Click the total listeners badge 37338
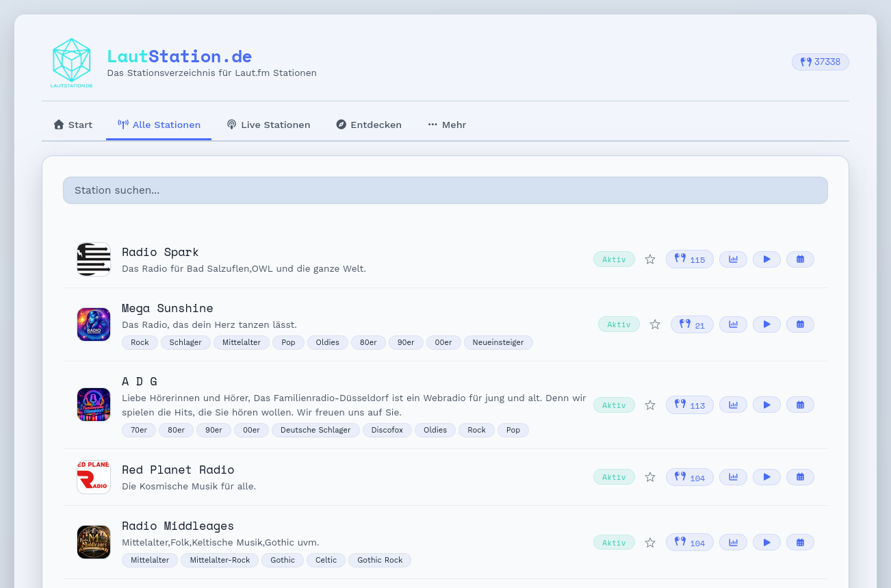Screen dimensions: 891x588 coord(821,62)
